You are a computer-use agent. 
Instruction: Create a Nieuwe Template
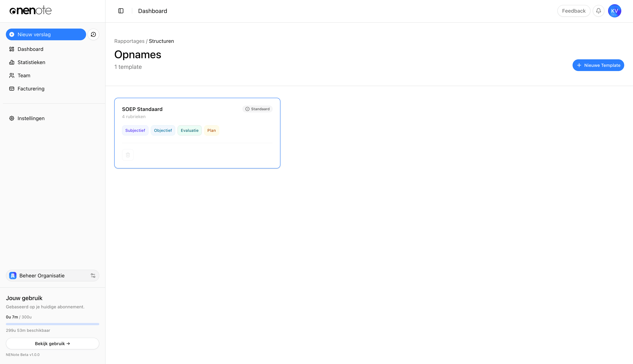(x=598, y=65)
